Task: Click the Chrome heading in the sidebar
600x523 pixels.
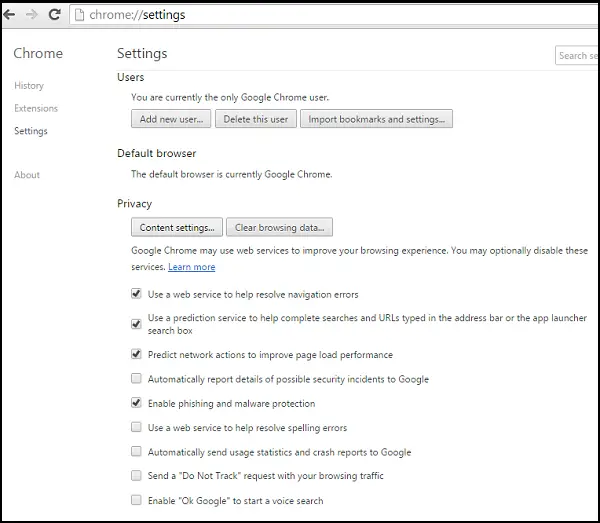Action: (x=38, y=53)
